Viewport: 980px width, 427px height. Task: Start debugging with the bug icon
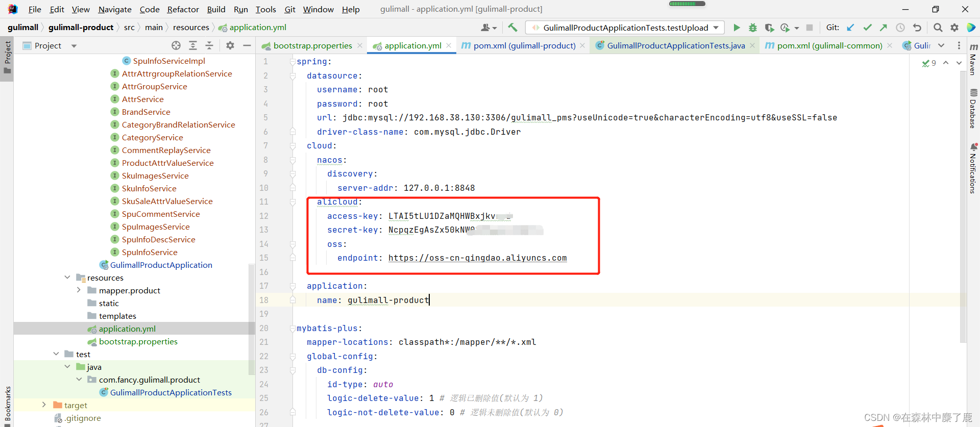(x=752, y=28)
